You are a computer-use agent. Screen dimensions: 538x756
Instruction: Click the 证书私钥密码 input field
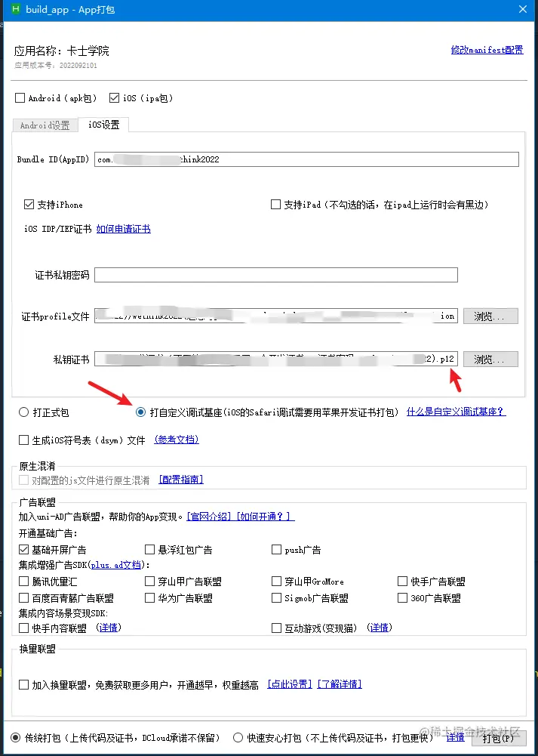(x=276, y=275)
